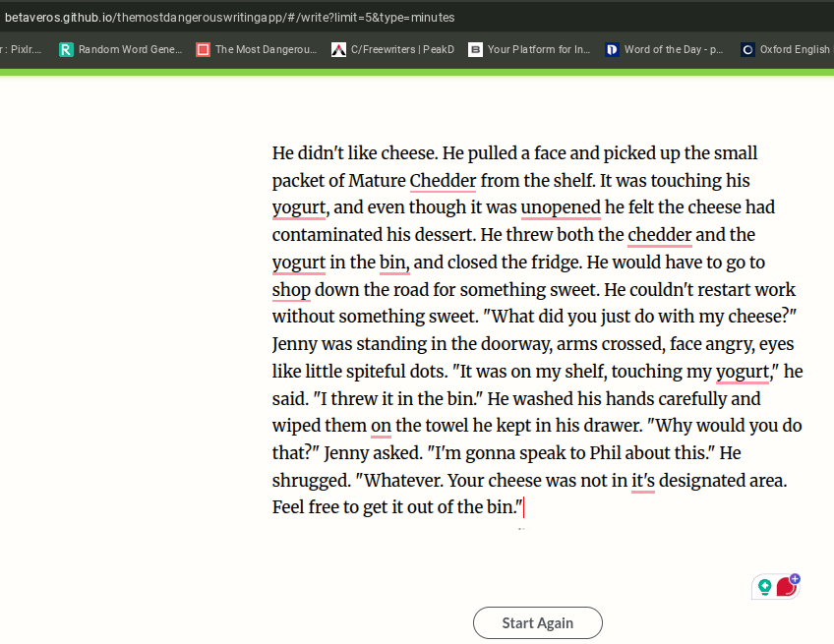Click the C/Freewriters PeakD bookmark icon
Viewport: 834px width, 644px height.
(338, 49)
